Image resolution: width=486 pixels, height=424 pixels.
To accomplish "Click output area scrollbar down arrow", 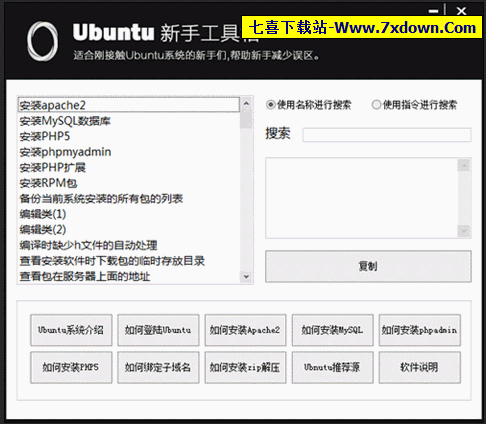I will [464, 230].
